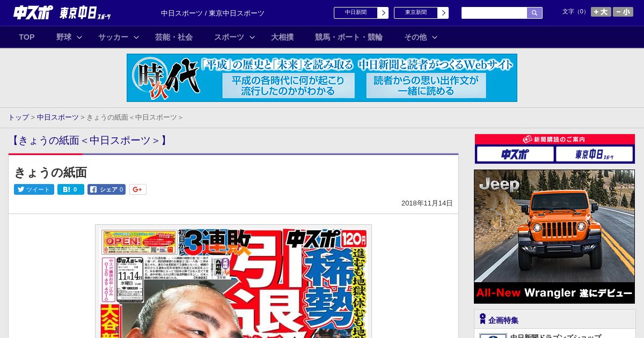644x338 pixels.
Task: Open the 中日新聞 link button
Action: (x=355, y=12)
